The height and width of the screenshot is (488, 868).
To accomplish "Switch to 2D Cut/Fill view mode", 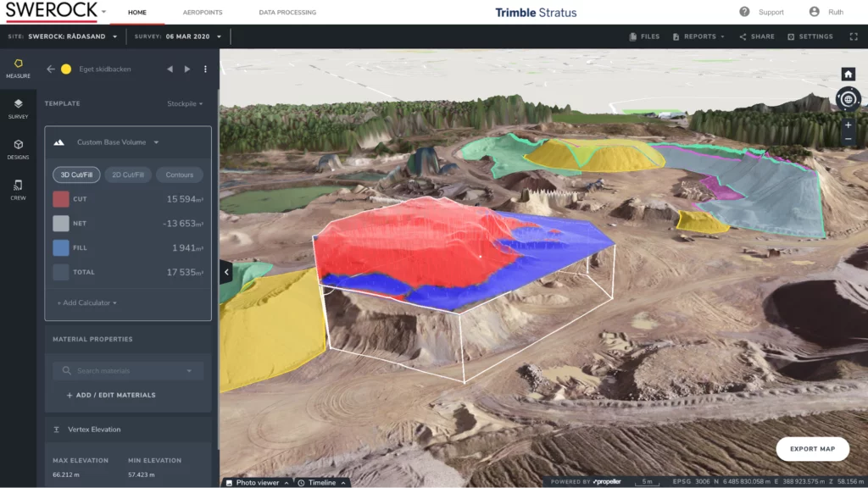I will [x=128, y=175].
